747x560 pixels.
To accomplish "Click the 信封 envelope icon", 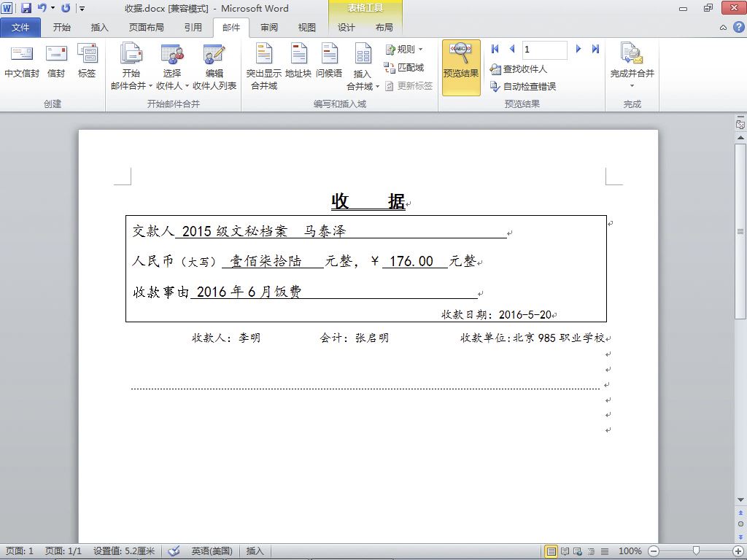I will click(56, 60).
